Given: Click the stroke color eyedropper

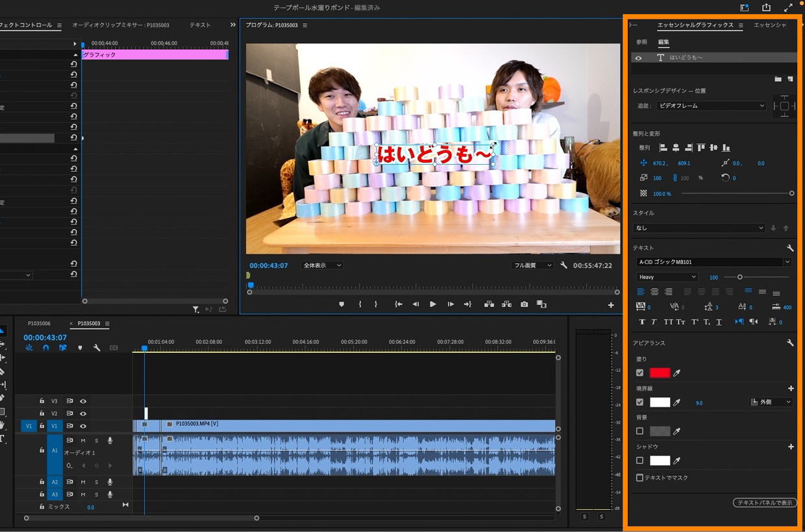Looking at the screenshot, I should point(677,403).
